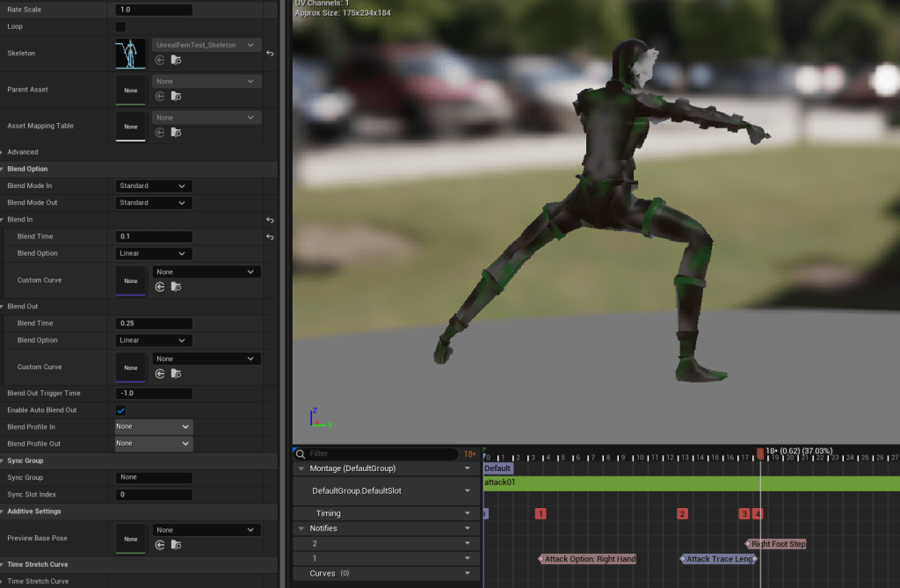Screen dimensions: 900x588
Task: Use selected asset for Preview Base Pose
Action: [x=160, y=545]
